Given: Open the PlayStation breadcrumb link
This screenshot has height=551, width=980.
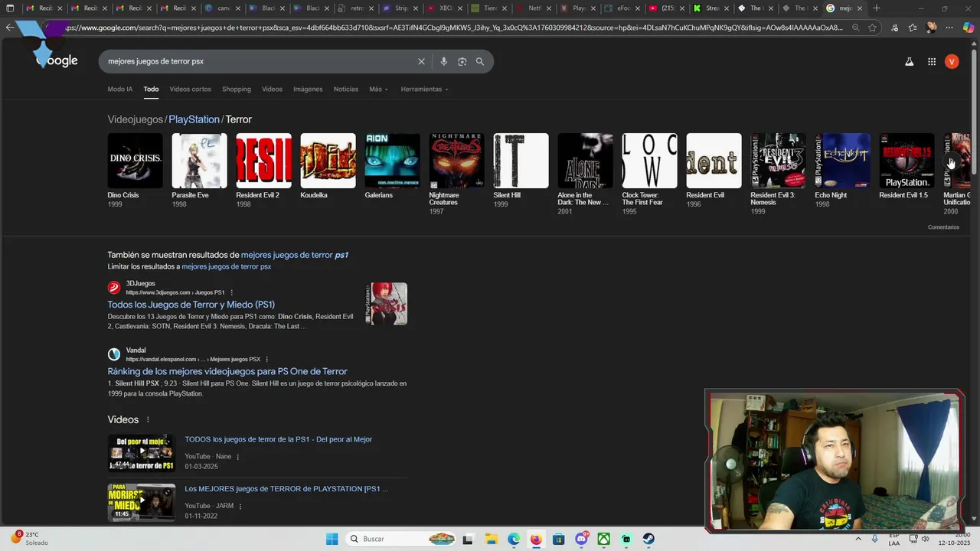Looking at the screenshot, I should click(194, 119).
